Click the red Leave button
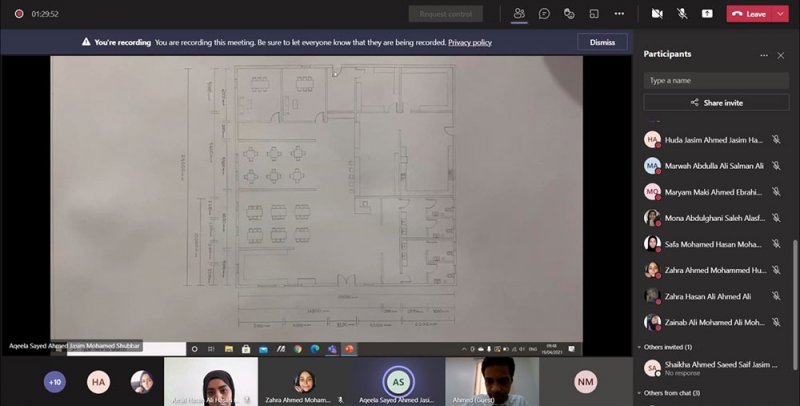Image resolution: width=800 pixels, height=406 pixels. point(749,14)
